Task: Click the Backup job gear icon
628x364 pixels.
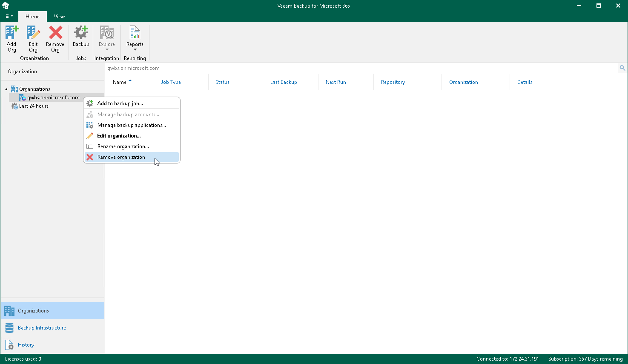Action: [81, 32]
